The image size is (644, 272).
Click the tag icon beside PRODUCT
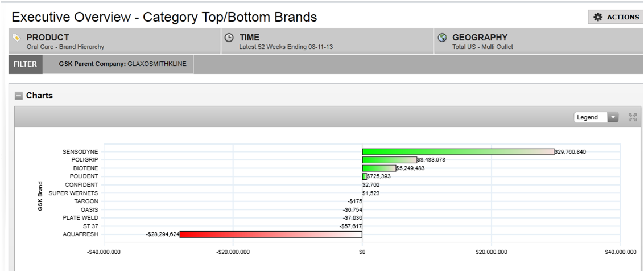(16, 38)
